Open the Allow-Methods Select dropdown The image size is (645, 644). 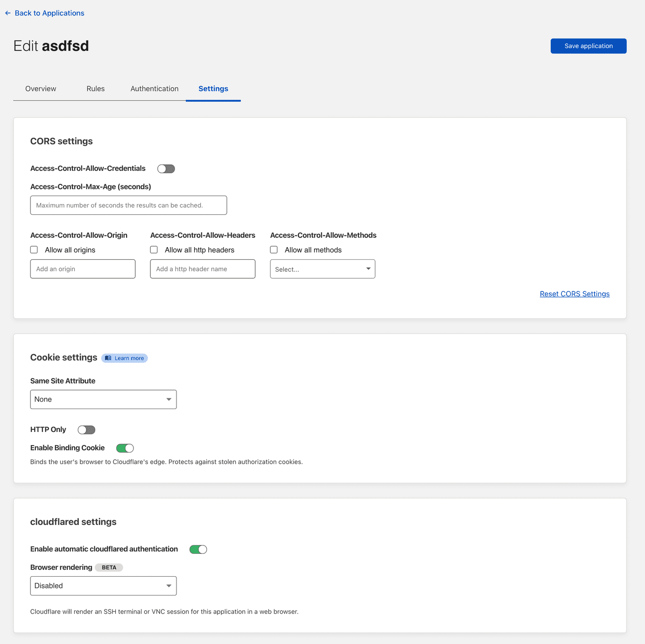[x=322, y=269]
